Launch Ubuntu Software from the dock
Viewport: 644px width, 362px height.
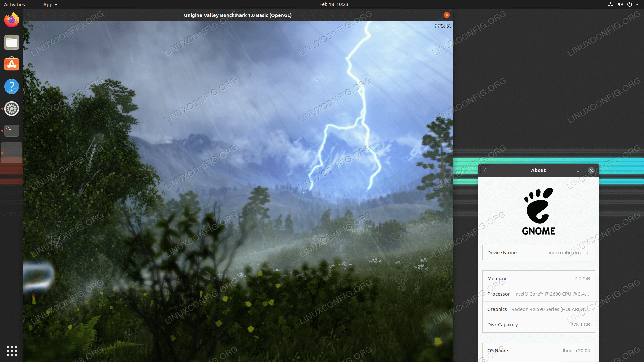tap(12, 64)
